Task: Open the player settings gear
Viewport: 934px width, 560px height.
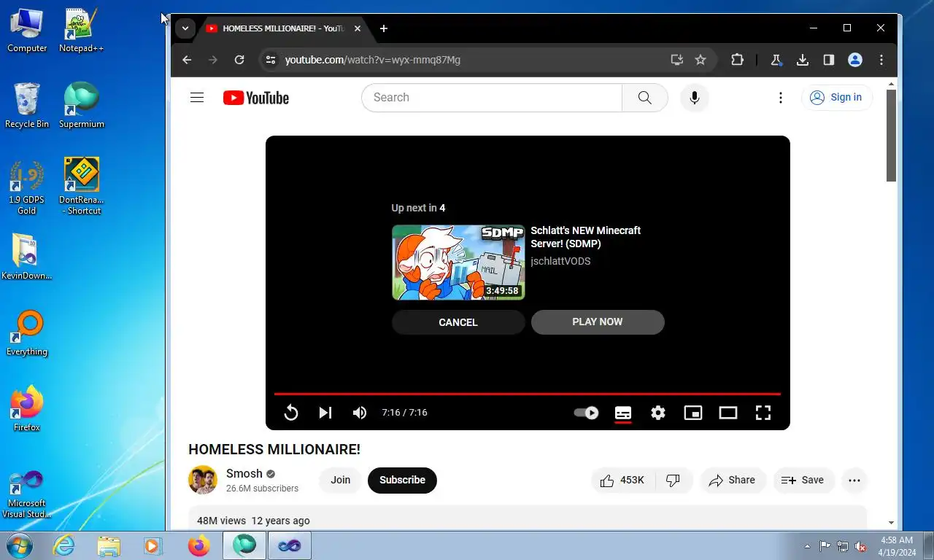Action: click(658, 413)
